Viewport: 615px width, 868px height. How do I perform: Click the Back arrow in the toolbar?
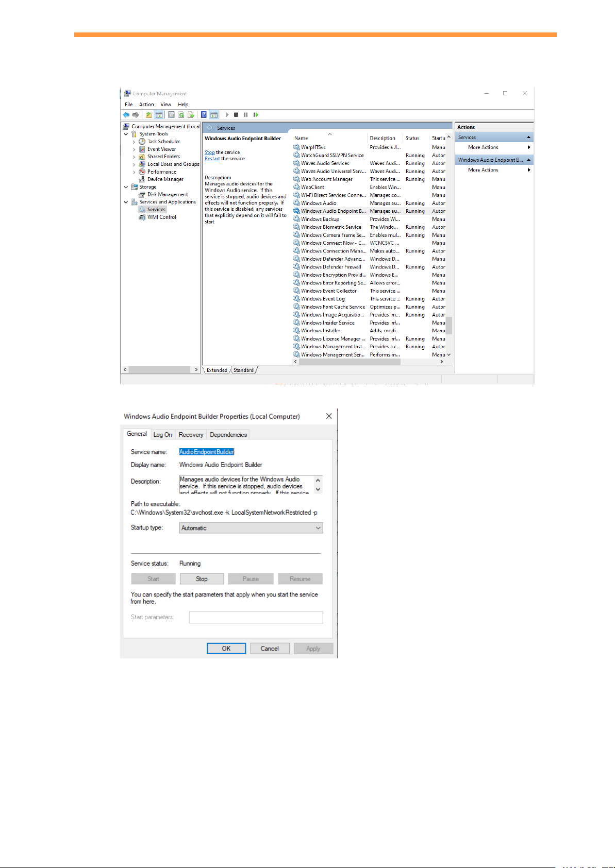coord(126,115)
